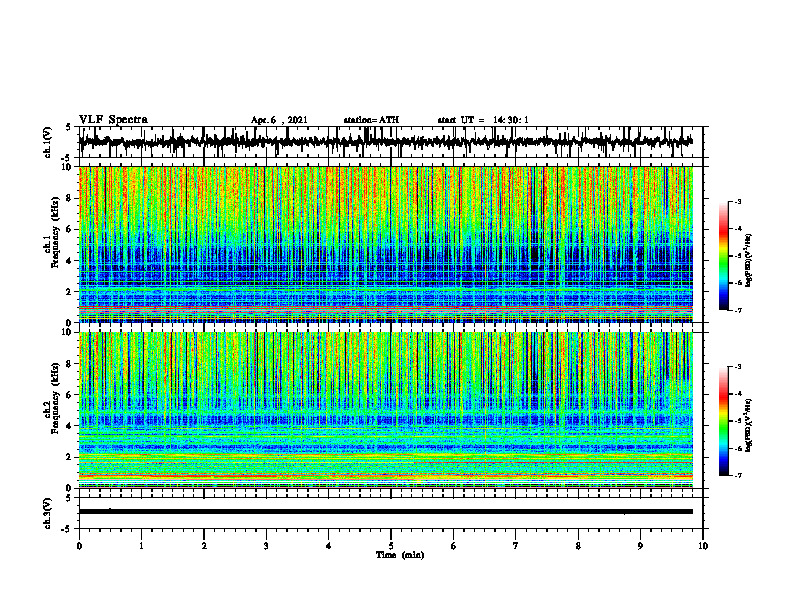Click the time axis tick label "3"
The image size is (792, 612).
click(x=266, y=546)
